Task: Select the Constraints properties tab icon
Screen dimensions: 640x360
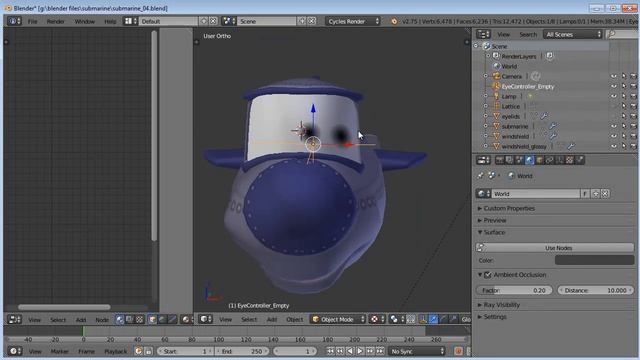Action: (549, 160)
